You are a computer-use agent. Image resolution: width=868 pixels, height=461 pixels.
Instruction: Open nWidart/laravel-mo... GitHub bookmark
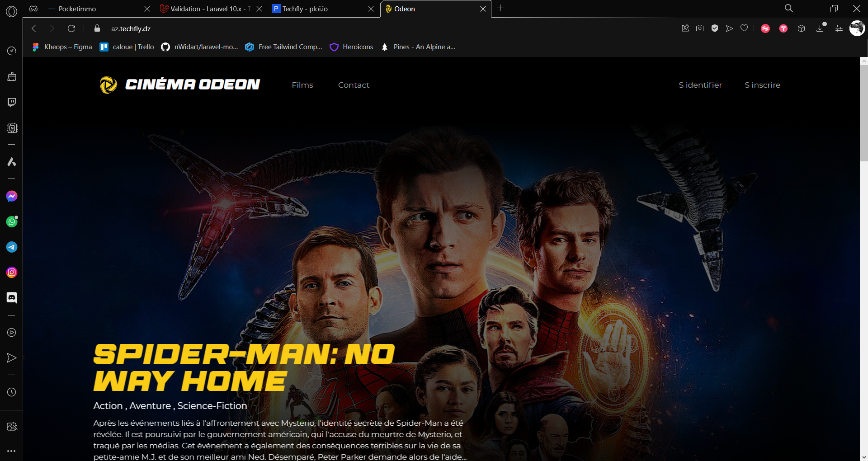point(199,47)
